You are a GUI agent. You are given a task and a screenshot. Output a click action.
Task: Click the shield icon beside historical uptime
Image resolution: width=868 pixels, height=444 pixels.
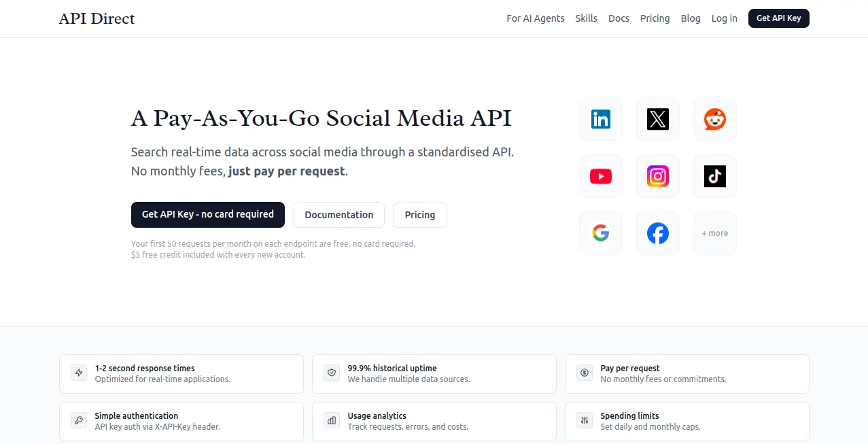coord(332,373)
